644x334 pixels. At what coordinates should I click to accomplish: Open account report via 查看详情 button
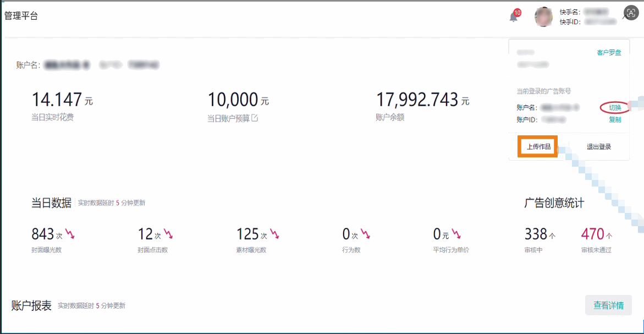tap(608, 305)
